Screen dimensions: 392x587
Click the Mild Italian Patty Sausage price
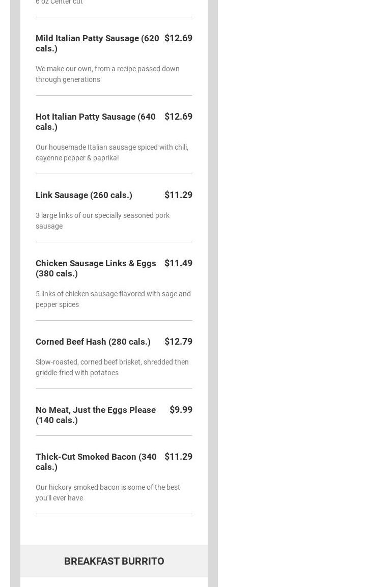[x=178, y=38]
